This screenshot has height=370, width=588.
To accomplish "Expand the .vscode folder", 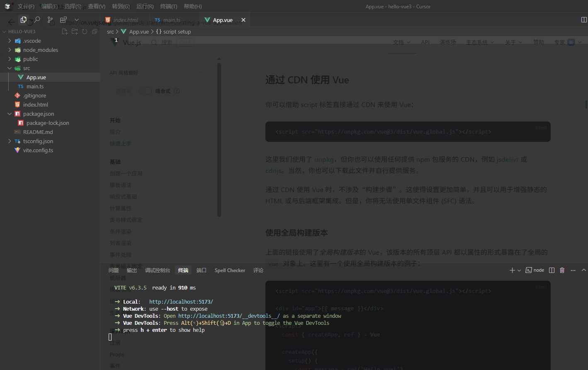I will click(10, 41).
